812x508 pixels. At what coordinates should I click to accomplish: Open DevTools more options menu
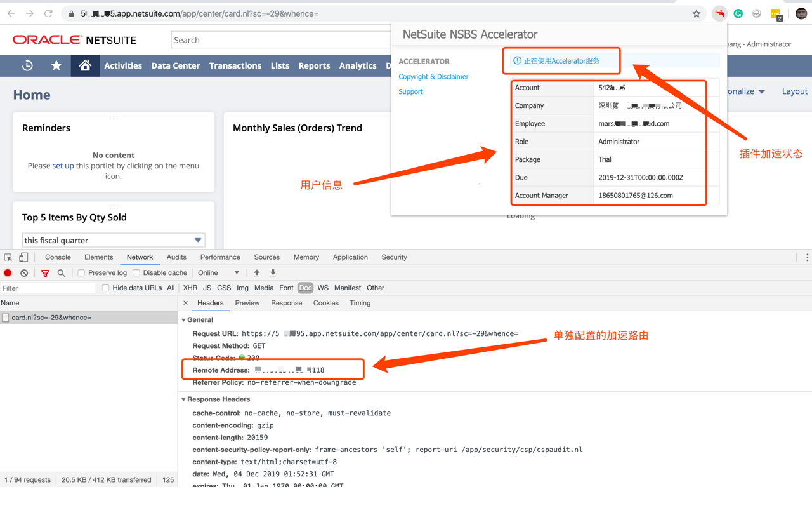coord(807,257)
